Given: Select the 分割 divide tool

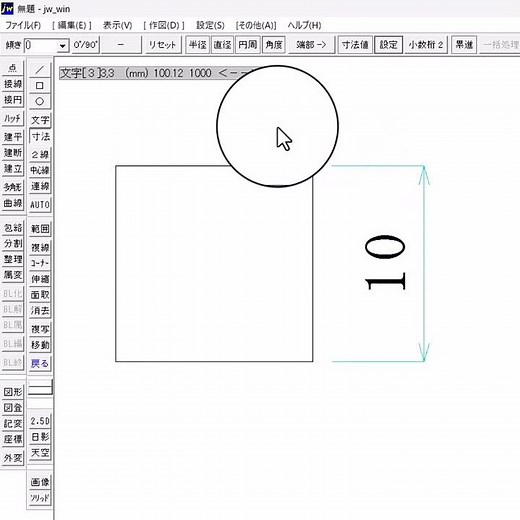Looking at the screenshot, I should [x=13, y=244].
